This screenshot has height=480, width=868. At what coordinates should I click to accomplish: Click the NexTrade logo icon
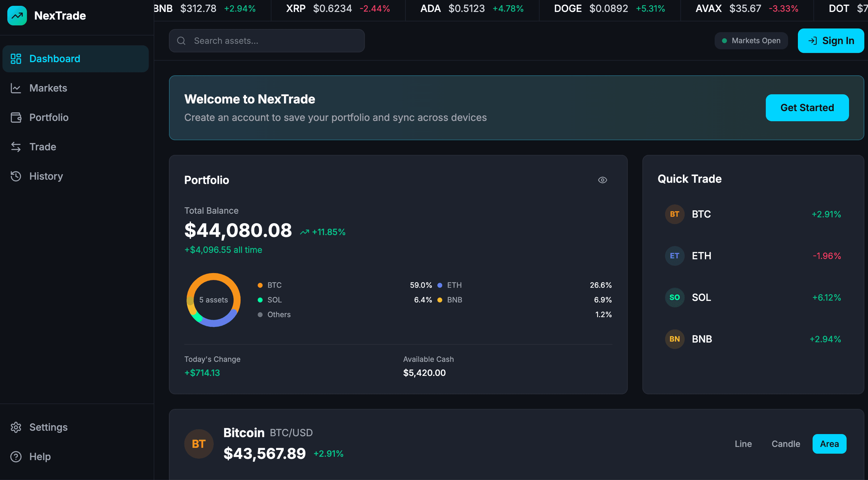tap(17, 16)
